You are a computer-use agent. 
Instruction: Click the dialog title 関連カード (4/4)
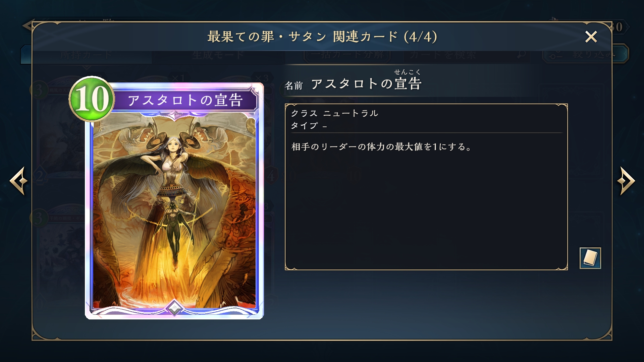click(385, 37)
